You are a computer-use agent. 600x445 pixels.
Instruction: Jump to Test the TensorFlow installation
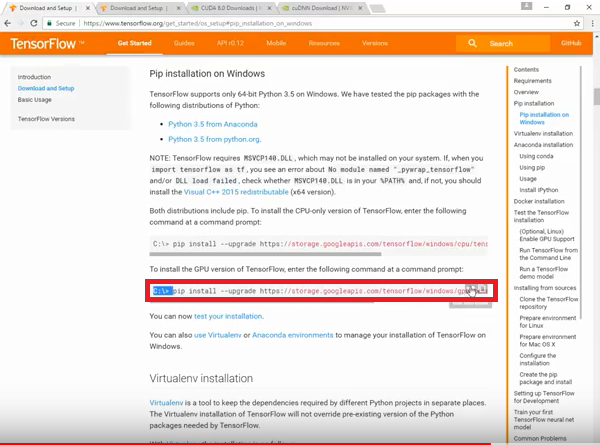click(541, 216)
